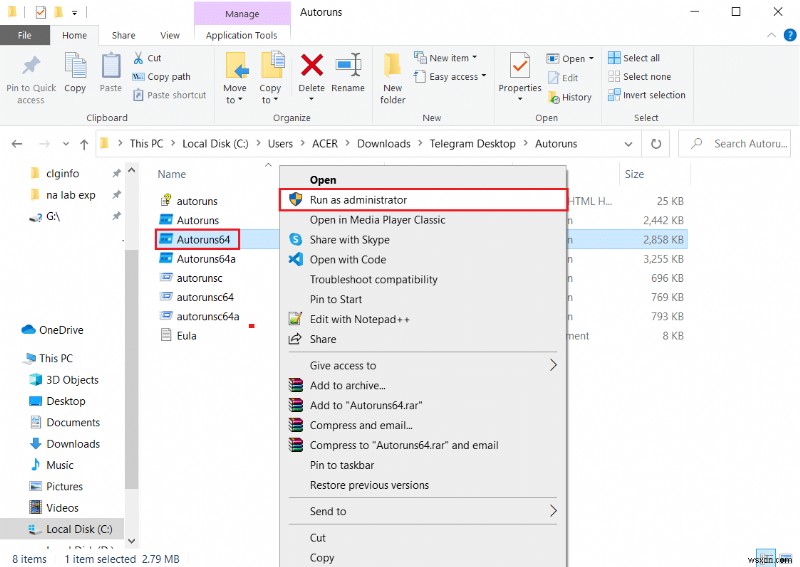Image resolution: width=800 pixels, height=567 pixels.
Task: Click the Refresh button
Action: click(656, 144)
